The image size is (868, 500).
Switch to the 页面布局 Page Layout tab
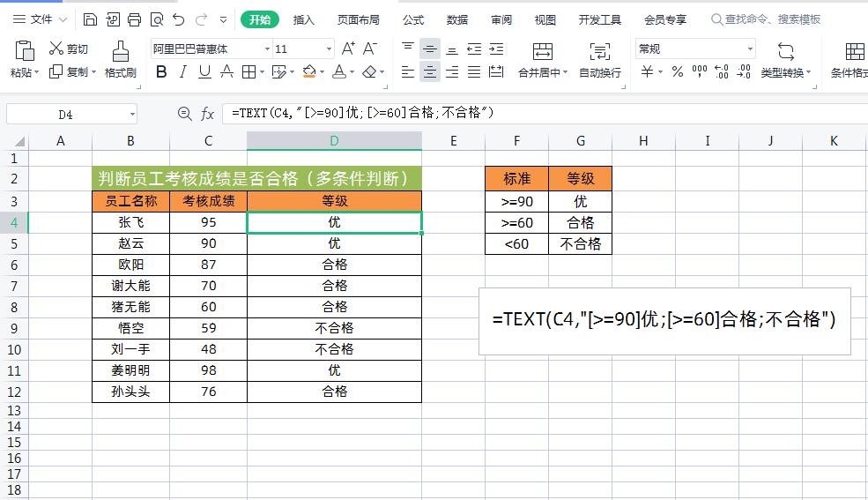[x=358, y=20]
